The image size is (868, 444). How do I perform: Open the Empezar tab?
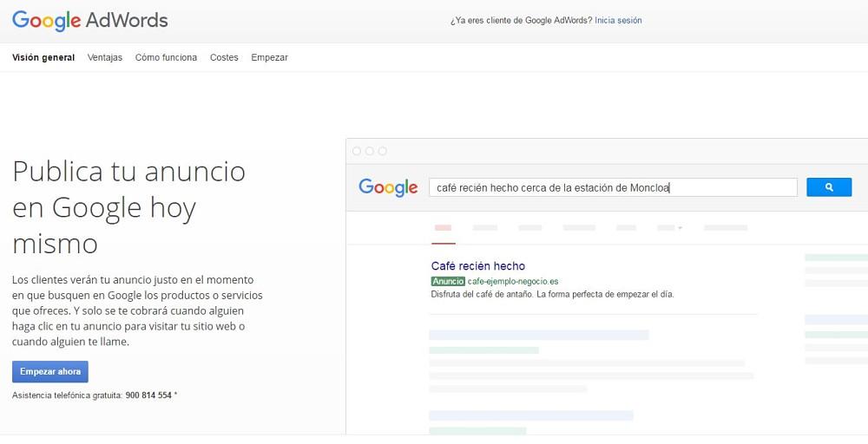click(x=270, y=57)
